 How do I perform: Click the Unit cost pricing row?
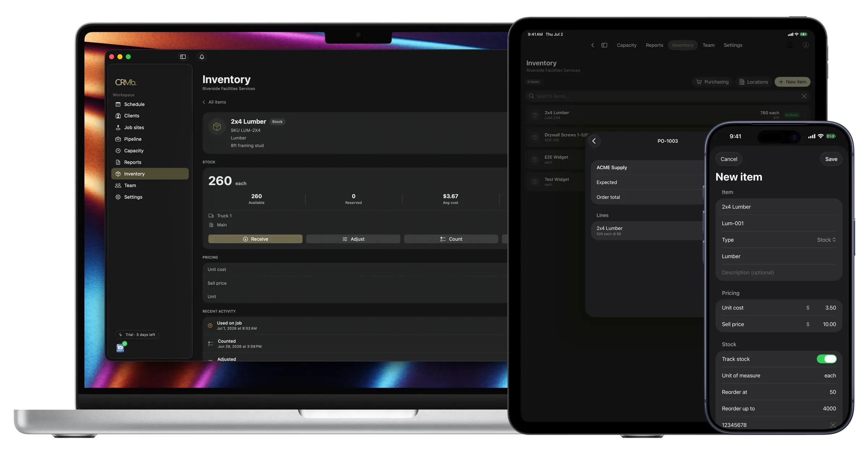tap(355, 269)
